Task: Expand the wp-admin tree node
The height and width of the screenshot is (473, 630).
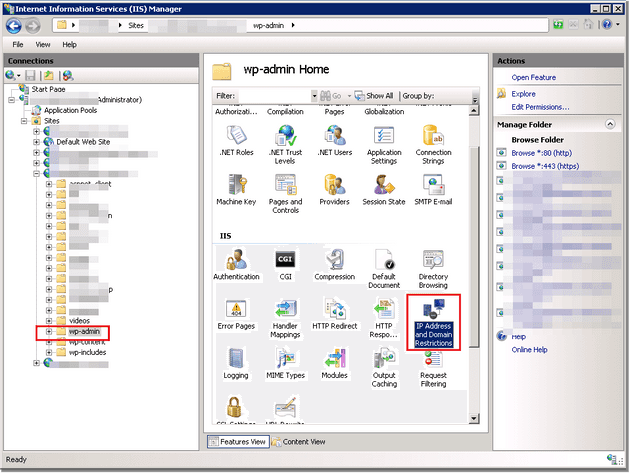Action: coord(48,331)
